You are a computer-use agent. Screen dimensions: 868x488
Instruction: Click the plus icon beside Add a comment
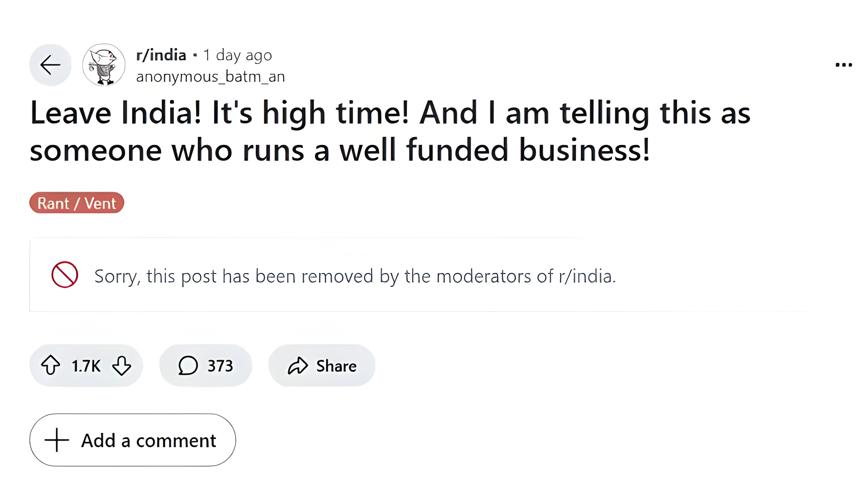click(57, 440)
